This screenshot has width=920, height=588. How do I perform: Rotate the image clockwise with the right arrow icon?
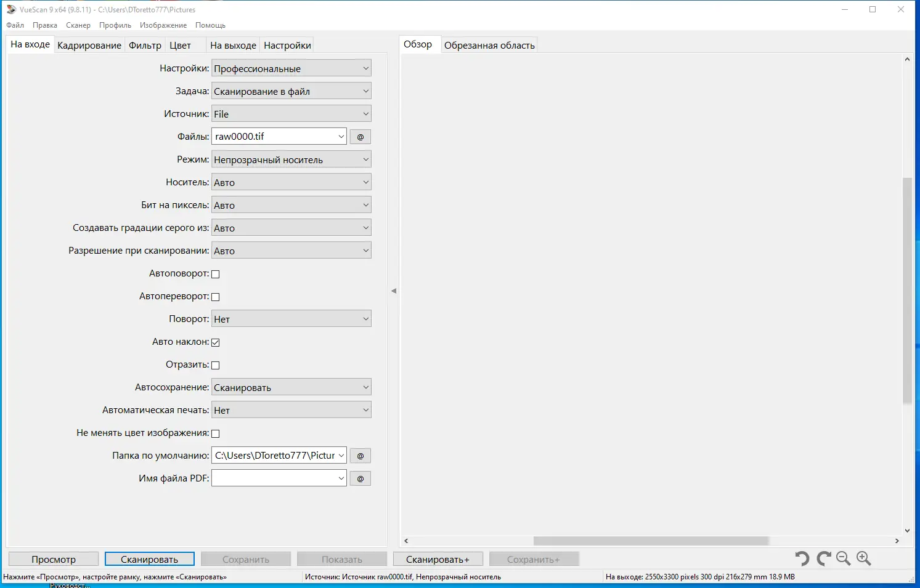(823, 558)
